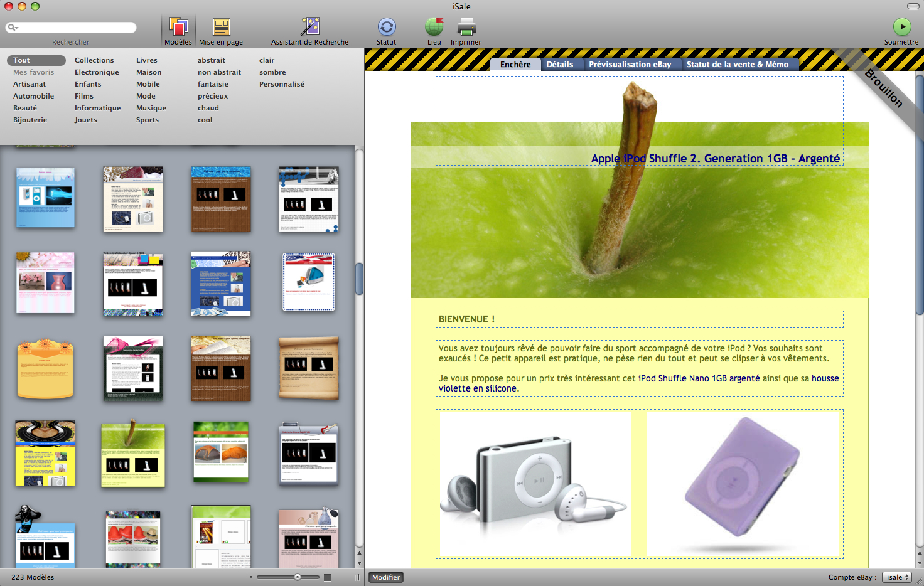Select the American flag iMac template thumbnail
The width and height of the screenshot is (924, 586).
tap(309, 282)
